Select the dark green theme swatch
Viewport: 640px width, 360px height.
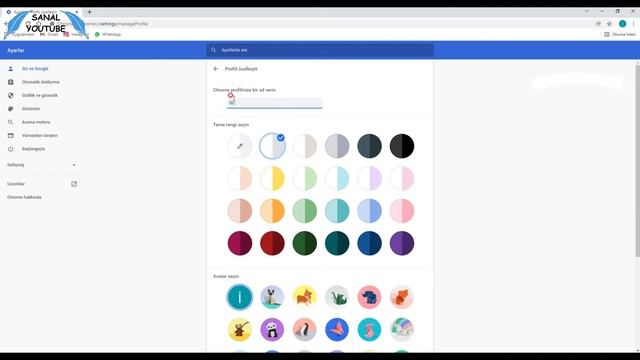[304, 243]
